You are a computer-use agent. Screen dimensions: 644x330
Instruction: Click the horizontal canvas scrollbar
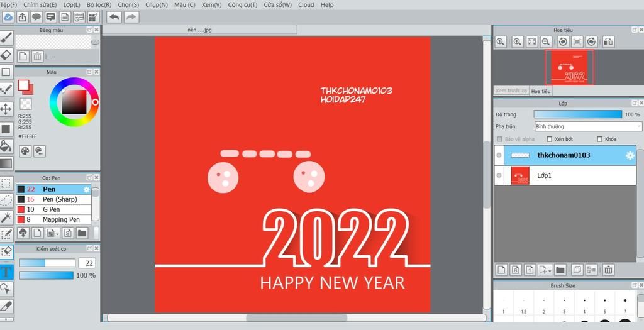coord(297,317)
